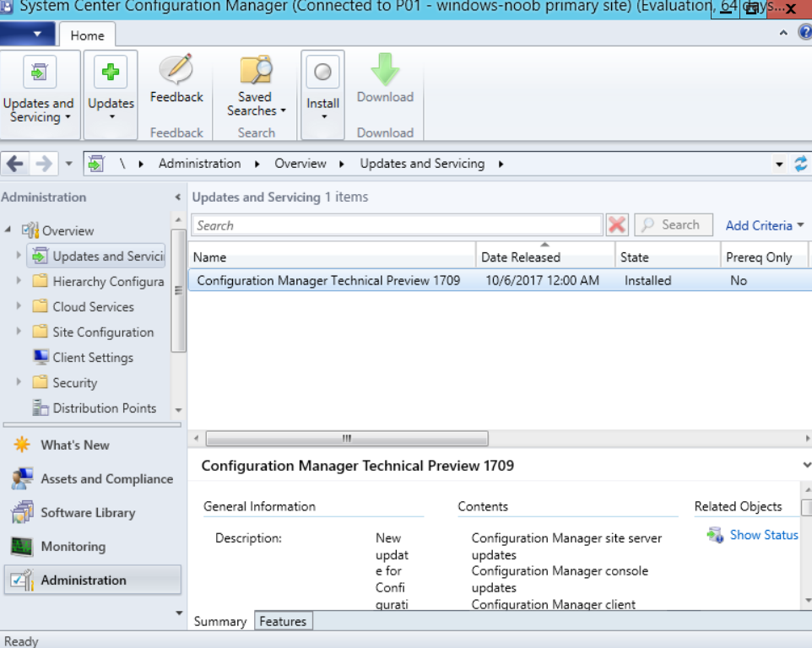Click the Show Status icon

715,535
